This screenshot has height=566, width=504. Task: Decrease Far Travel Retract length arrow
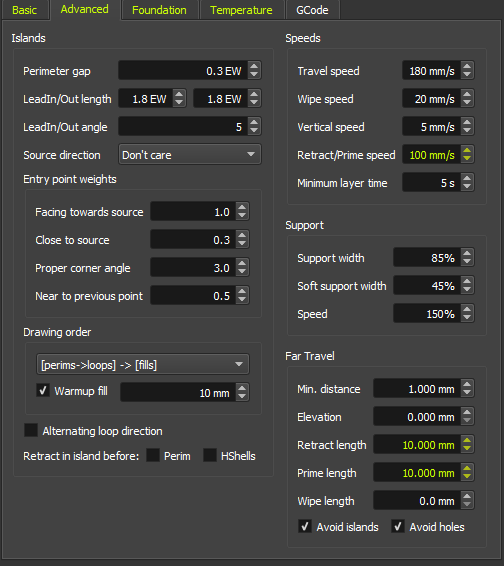[x=467, y=449]
